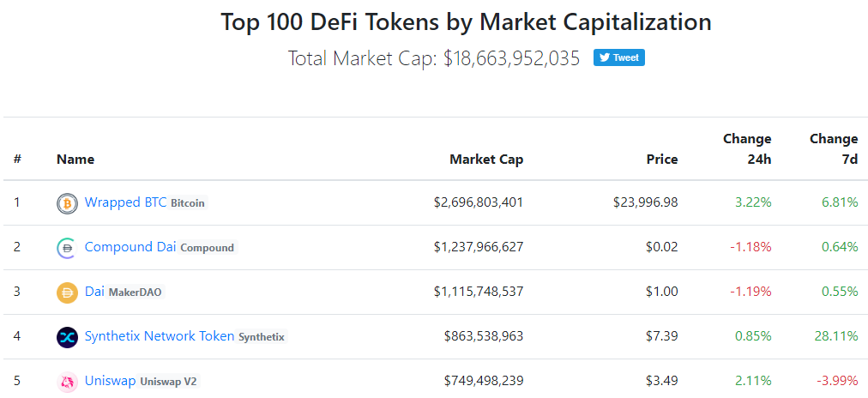The image size is (868, 398).
Task: Sort table by Market Cap column
Action: pyautogui.click(x=485, y=159)
